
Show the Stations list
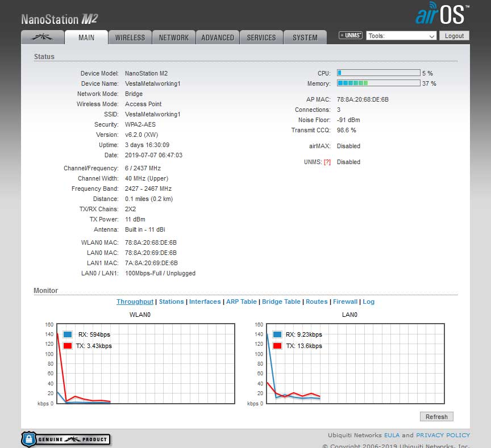click(171, 302)
